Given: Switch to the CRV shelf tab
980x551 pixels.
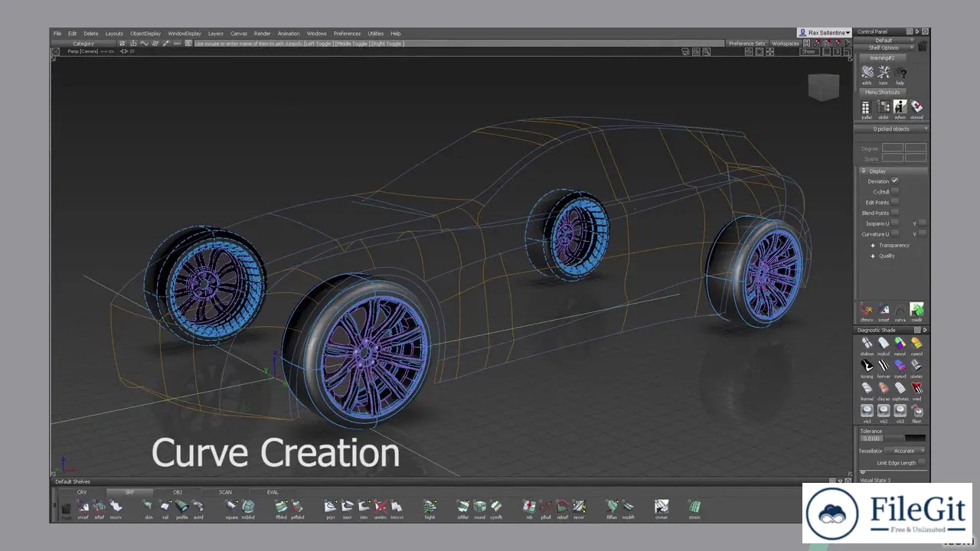Looking at the screenshot, I should click(82, 492).
